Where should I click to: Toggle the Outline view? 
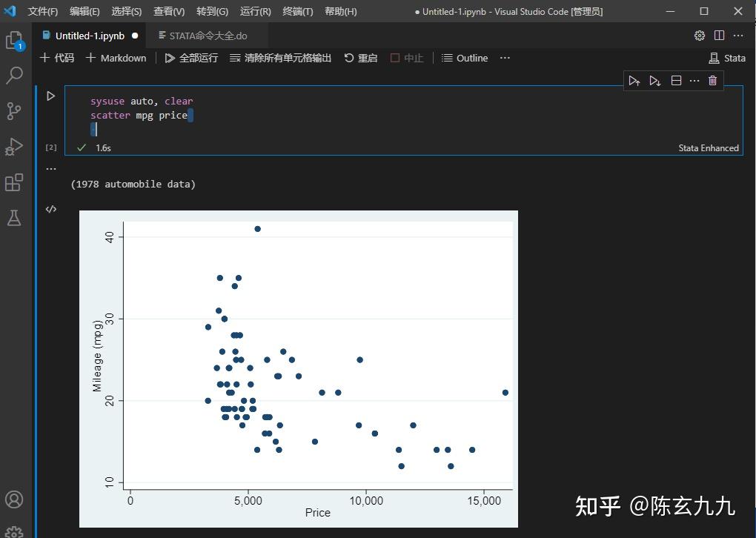click(465, 58)
